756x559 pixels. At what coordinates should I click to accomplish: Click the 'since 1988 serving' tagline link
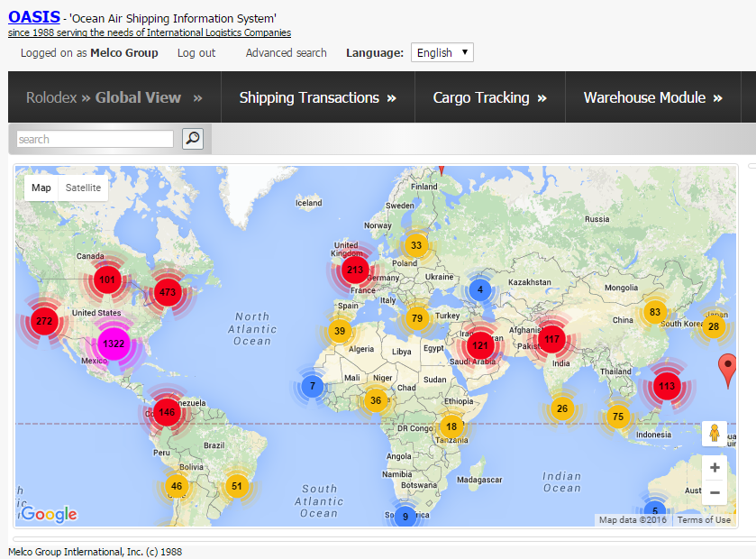click(x=150, y=32)
